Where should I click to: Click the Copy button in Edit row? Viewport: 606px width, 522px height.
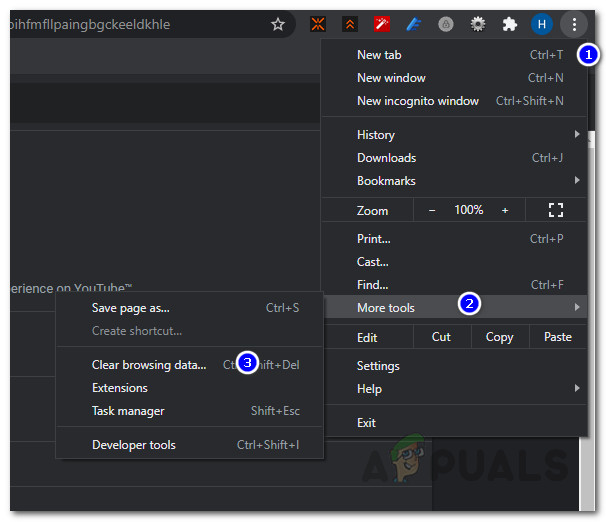[x=499, y=337]
